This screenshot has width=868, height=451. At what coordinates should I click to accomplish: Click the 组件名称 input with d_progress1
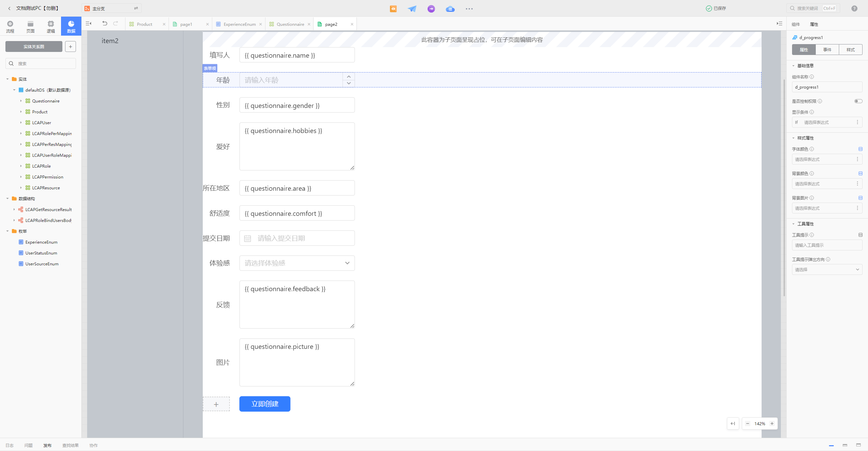pyautogui.click(x=827, y=87)
